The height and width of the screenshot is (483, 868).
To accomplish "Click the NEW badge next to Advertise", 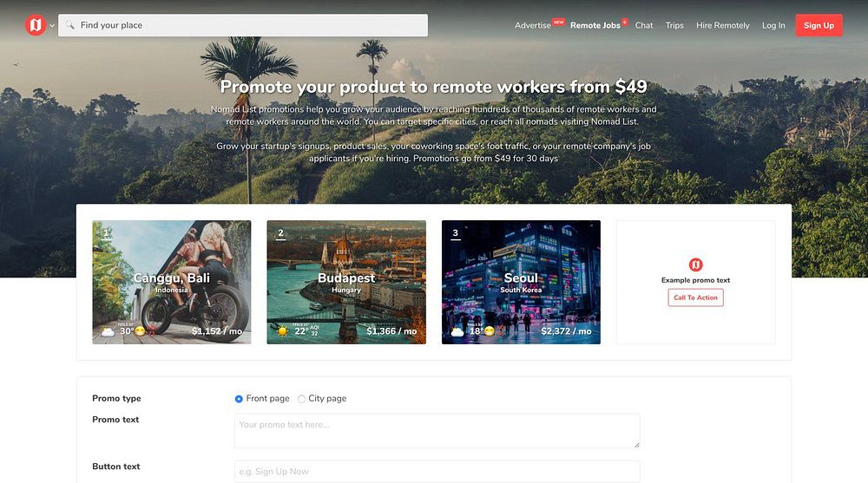I will pyautogui.click(x=558, y=23).
